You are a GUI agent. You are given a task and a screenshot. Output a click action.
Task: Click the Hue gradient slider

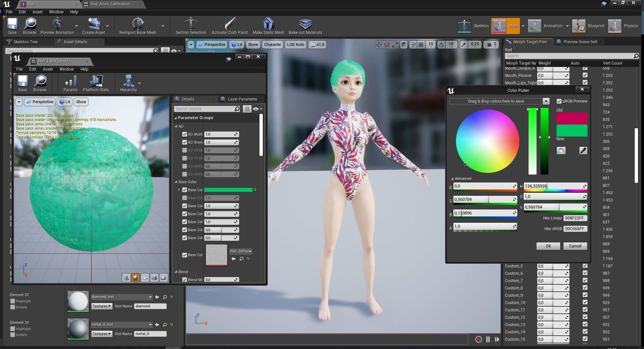click(x=555, y=191)
